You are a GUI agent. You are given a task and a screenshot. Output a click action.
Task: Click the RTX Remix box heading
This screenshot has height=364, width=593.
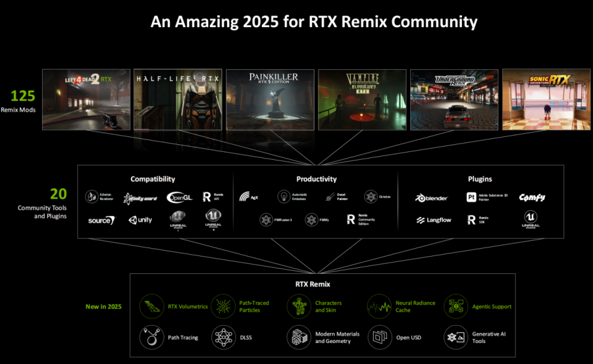click(x=313, y=284)
